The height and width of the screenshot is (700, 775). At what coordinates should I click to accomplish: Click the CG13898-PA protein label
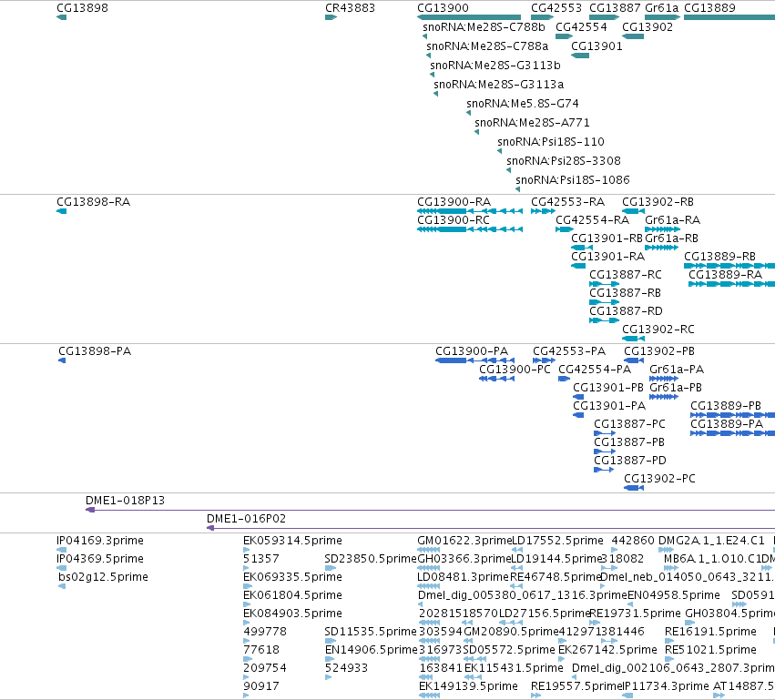pos(95,351)
